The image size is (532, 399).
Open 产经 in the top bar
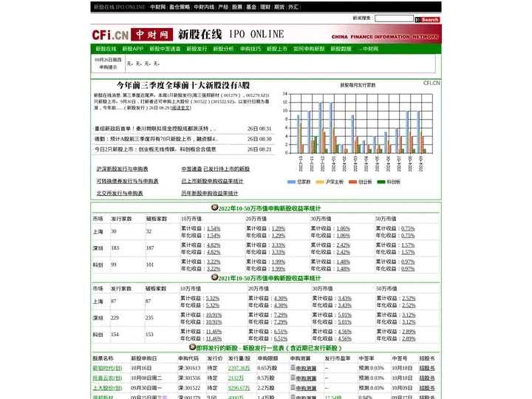(x=223, y=7)
